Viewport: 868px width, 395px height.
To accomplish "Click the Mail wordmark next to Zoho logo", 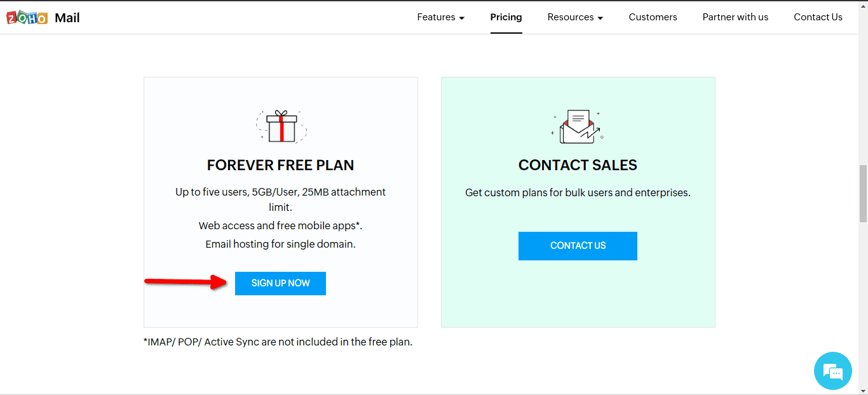I will pyautogui.click(x=67, y=17).
